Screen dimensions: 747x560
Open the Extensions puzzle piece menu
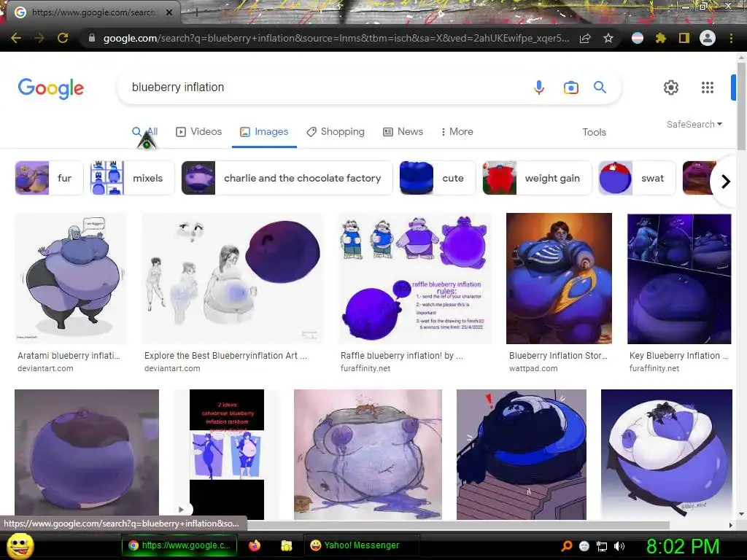click(x=661, y=38)
